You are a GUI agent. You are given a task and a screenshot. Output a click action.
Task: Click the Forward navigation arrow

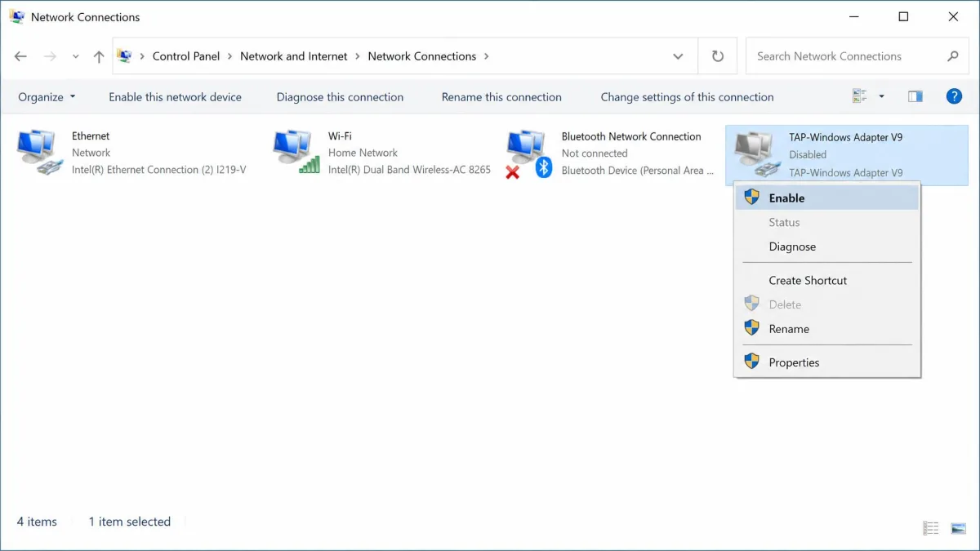[50, 56]
